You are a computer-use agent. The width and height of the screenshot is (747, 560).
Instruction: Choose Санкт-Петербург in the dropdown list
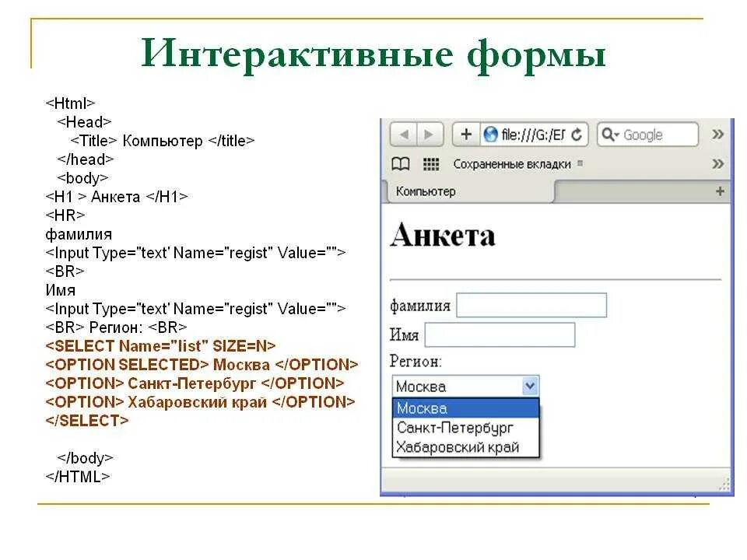click(x=465, y=428)
